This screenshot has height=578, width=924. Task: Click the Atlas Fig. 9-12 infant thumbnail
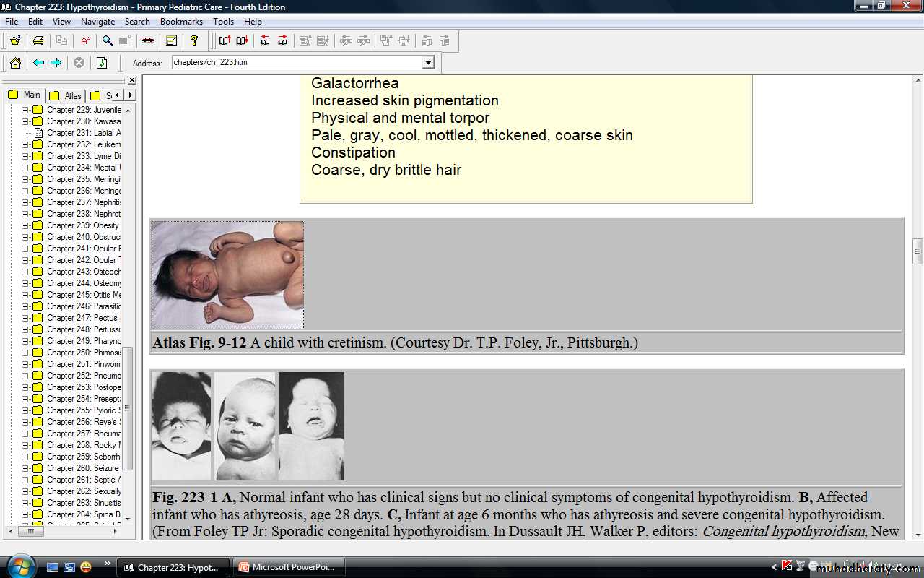[227, 275]
